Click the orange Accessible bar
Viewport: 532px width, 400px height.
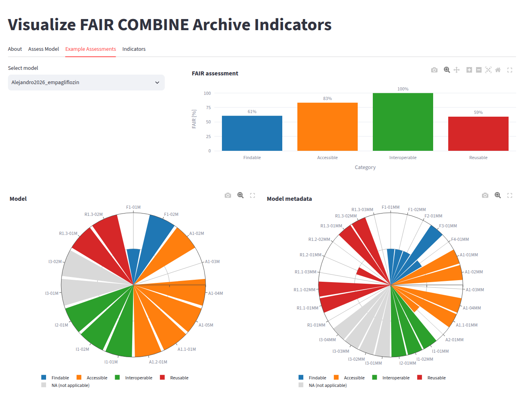(328, 127)
